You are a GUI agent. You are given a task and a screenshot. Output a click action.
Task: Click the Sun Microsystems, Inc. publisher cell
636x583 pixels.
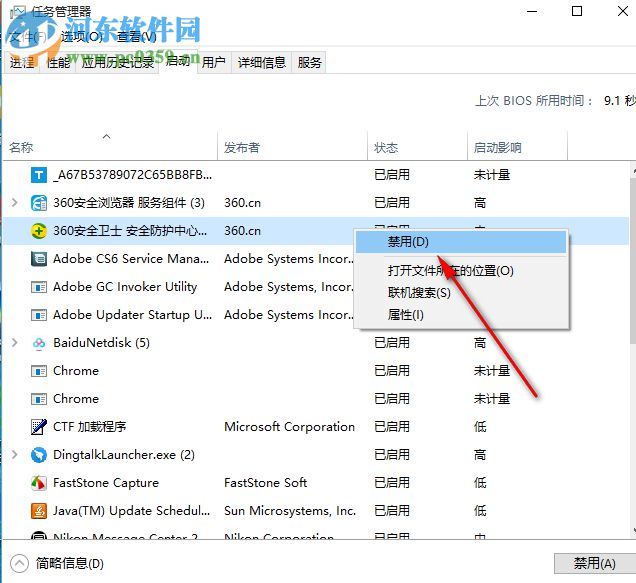click(x=290, y=511)
